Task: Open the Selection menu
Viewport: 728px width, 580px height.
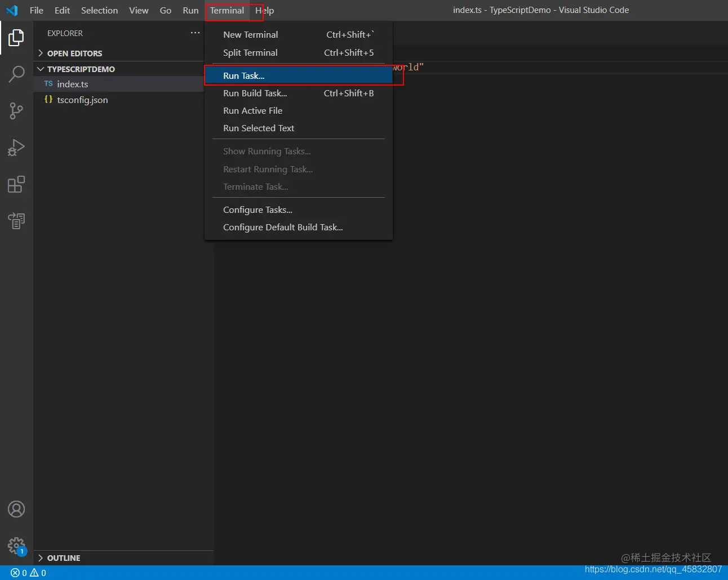Action: coord(99,10)
